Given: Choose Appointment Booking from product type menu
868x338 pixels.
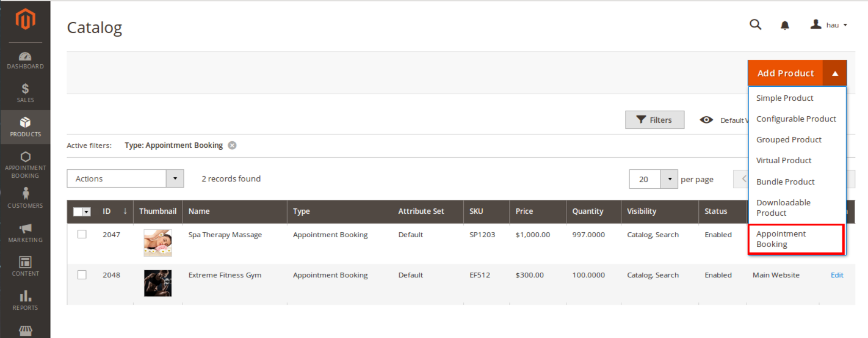Looking at the screenshot, I should (795, 239).
